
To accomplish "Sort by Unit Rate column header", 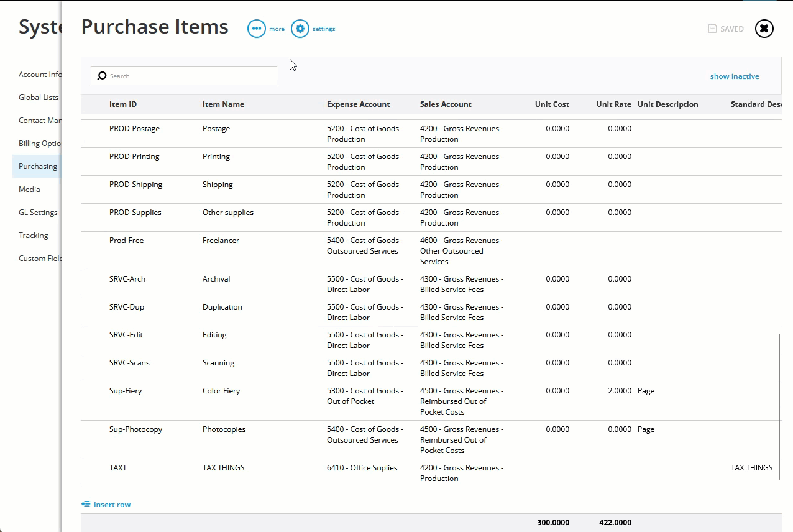I will (613, 104).
